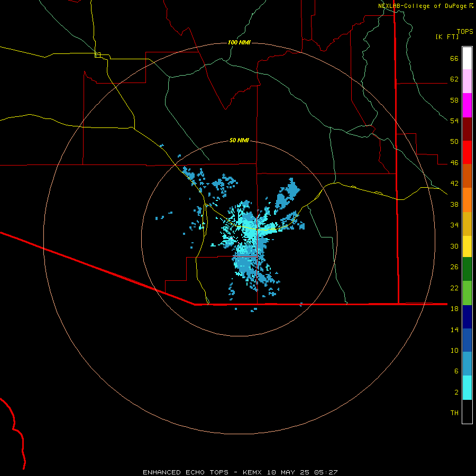Click the "TH" threshold label
476x476 pixels.
(x=454, y=413)
